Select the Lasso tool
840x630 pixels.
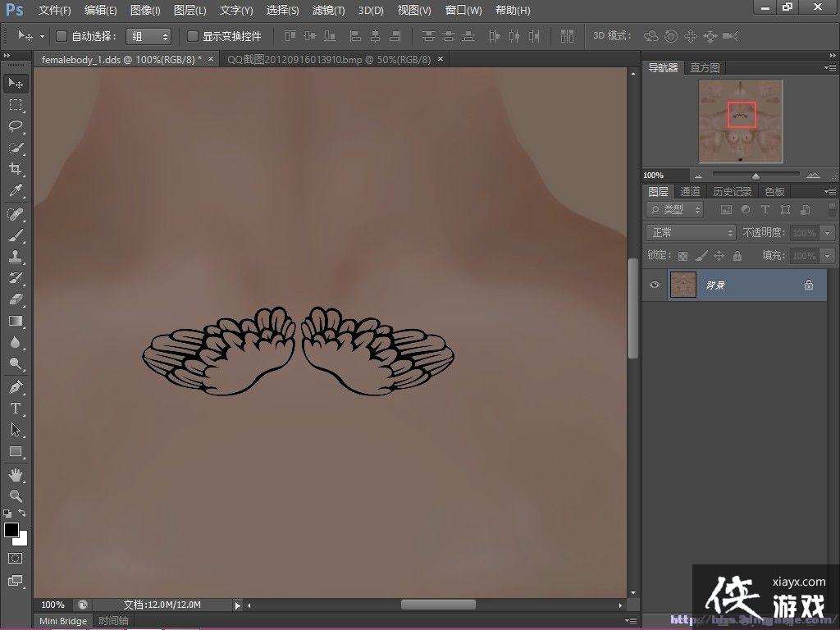click(x=16, y=126)
